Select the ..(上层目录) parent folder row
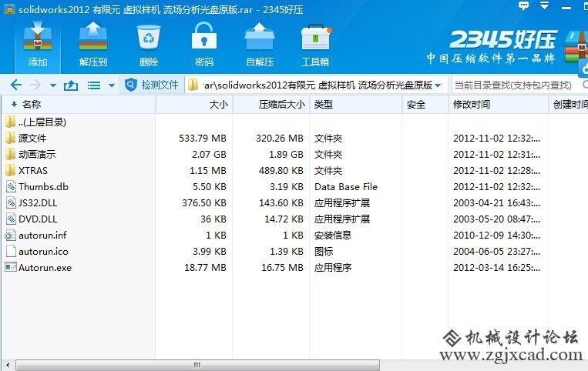 click(42, 122)
